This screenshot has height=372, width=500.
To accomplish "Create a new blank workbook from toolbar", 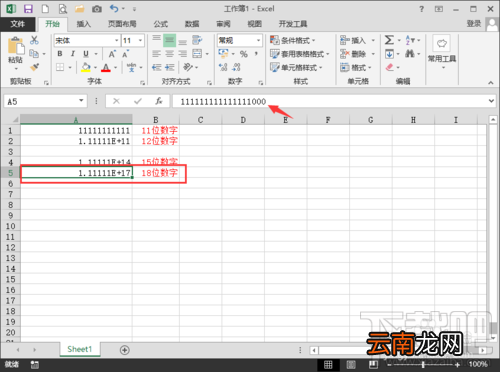I will pyautogui.click(x=45, y=9).
